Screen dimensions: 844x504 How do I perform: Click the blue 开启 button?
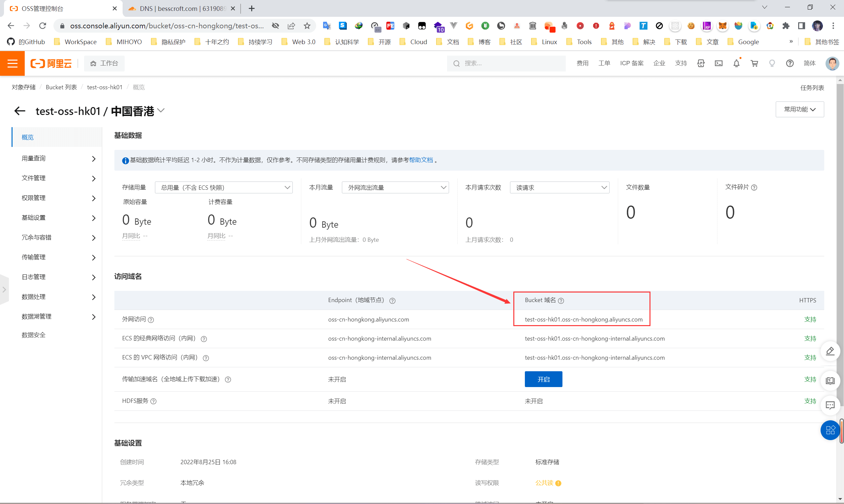click(x=543, y=379)
